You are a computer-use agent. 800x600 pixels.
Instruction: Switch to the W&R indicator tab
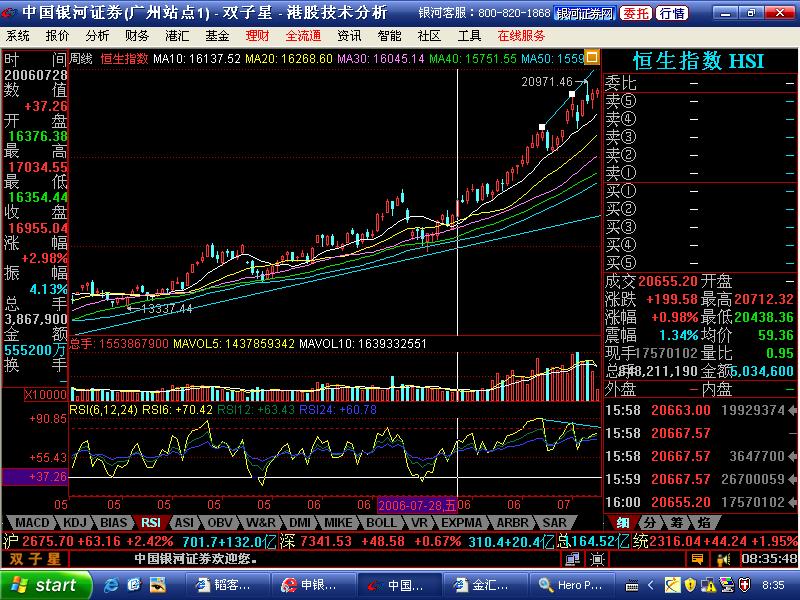260,522
